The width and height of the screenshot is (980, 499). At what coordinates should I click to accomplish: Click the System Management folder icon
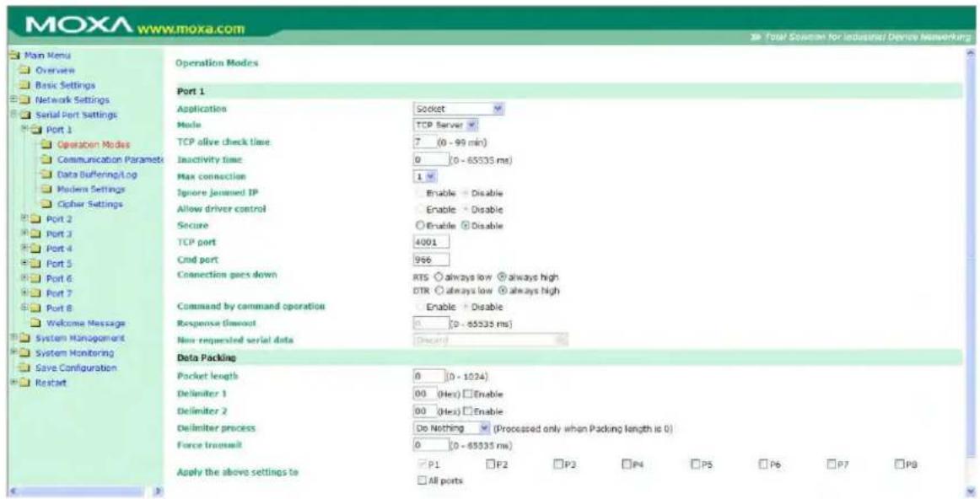[26, 338]
